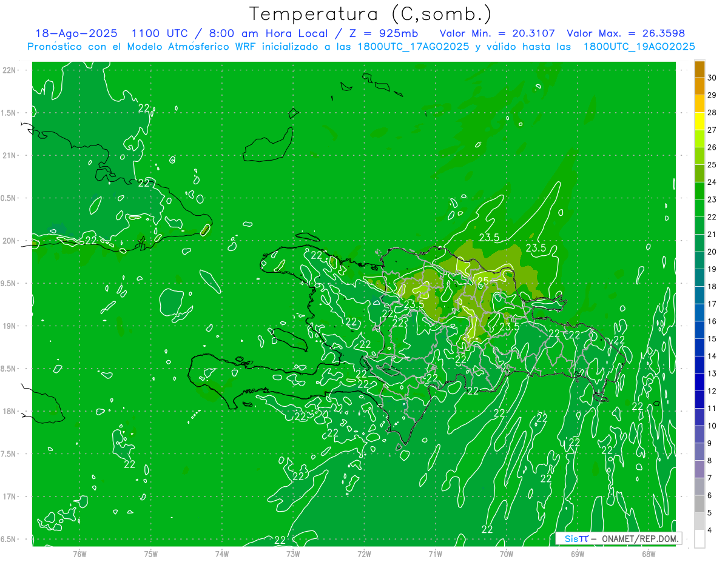Click the "76W" longitude axis label
Viewport: 728px width, 562px height.
pyautogui.click(x=79, y=554)
